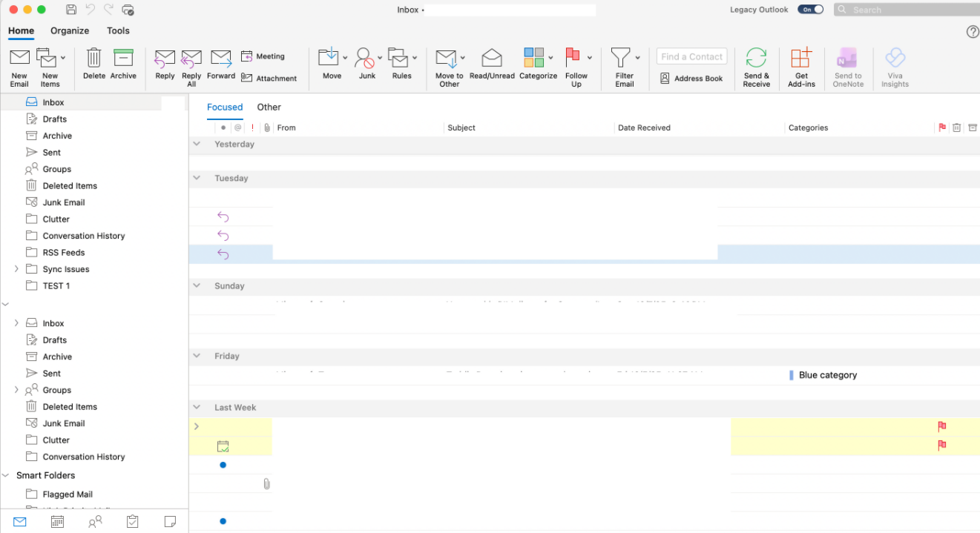Select the Blue category tag on the Friday message
The height and width of the screenshot is (533, 980).
(823, 375)
